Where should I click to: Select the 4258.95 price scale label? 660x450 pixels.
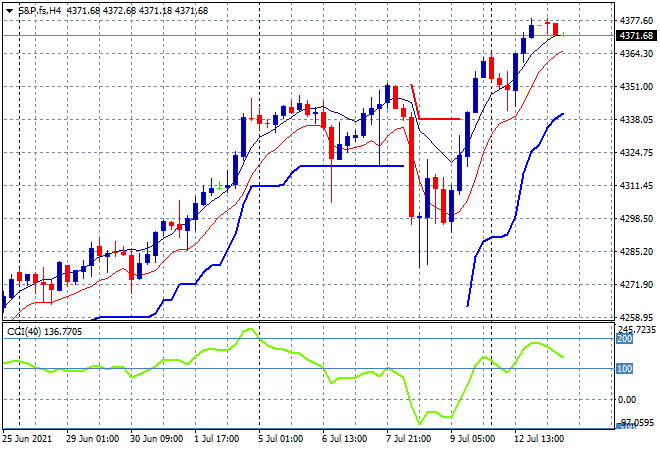pyautogui.click(x=636, y=317)
